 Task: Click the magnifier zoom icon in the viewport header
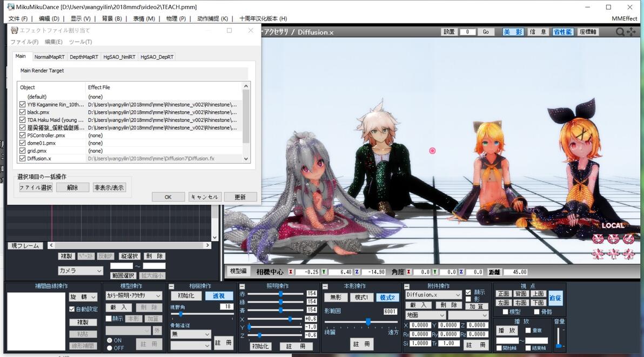click(620, 32)
